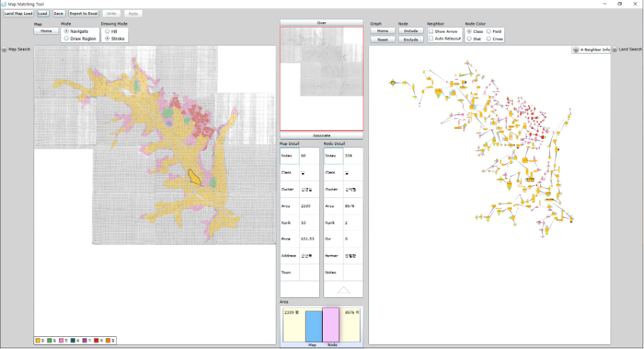Select Field node color option
This screenshot has width=644, height=349.
pyautogui.click(x=489, y=31)
